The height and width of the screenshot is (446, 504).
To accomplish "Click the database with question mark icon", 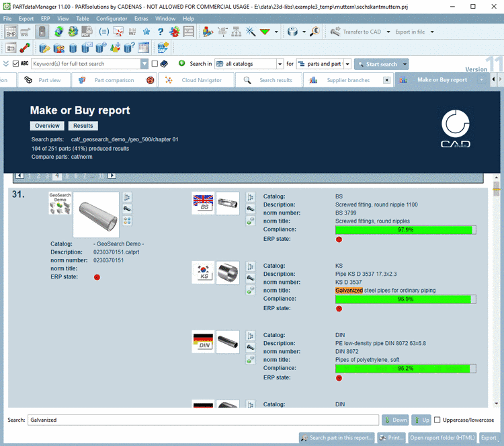I will pos(129,48).
